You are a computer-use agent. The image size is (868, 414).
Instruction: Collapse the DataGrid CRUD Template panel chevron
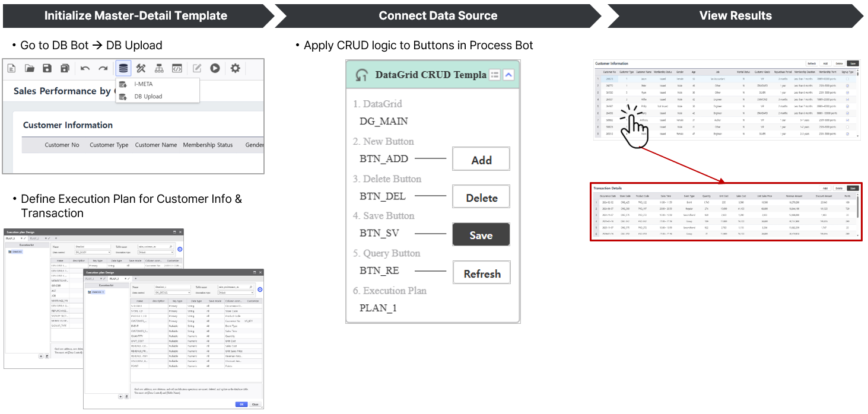(508, 75)
